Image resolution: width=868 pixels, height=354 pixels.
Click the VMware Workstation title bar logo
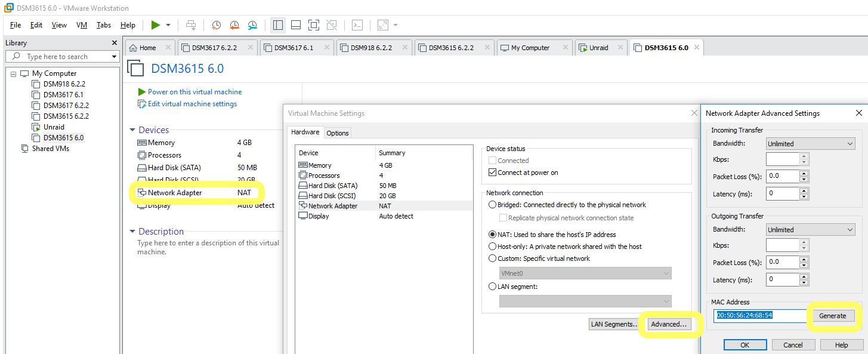[9, 8]
